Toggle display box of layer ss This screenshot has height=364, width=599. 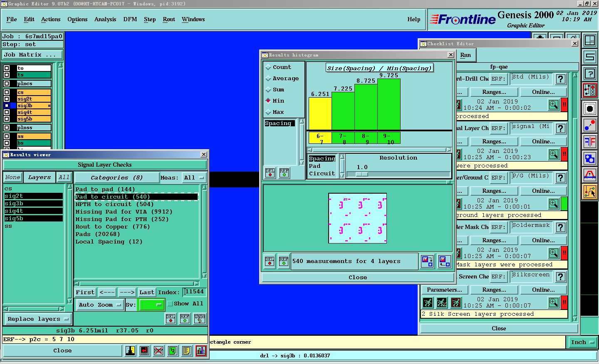pos(7,136)
